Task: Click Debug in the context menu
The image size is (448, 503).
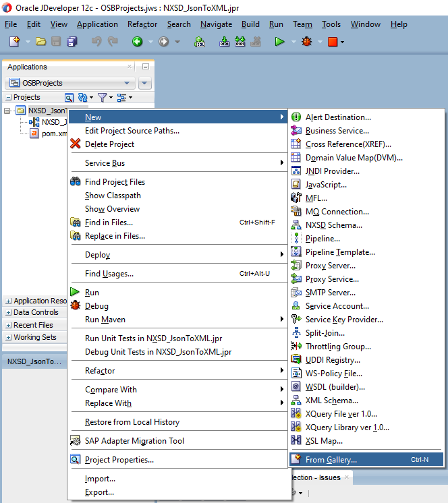Action: pyautogui.click(x=178, y=305)
